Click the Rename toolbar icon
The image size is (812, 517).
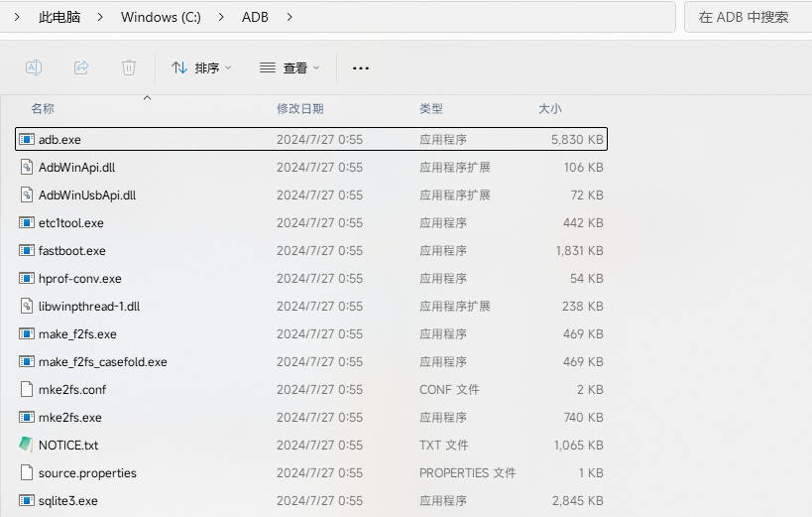[x=34, y=67]
